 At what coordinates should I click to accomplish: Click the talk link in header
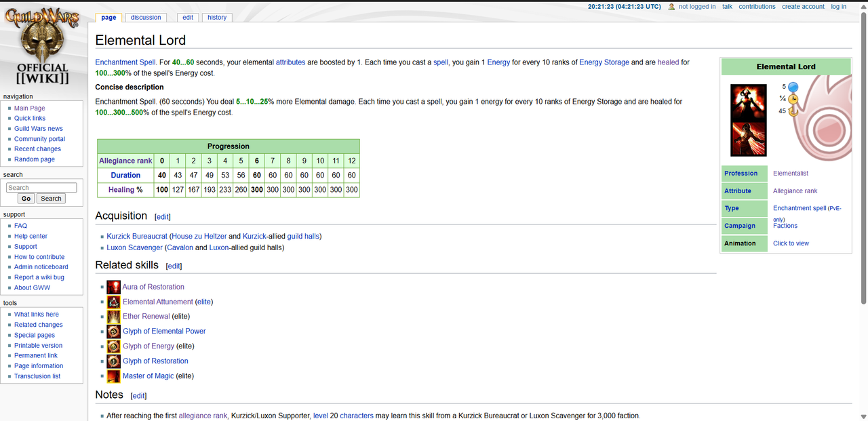[x=727, y=7]
